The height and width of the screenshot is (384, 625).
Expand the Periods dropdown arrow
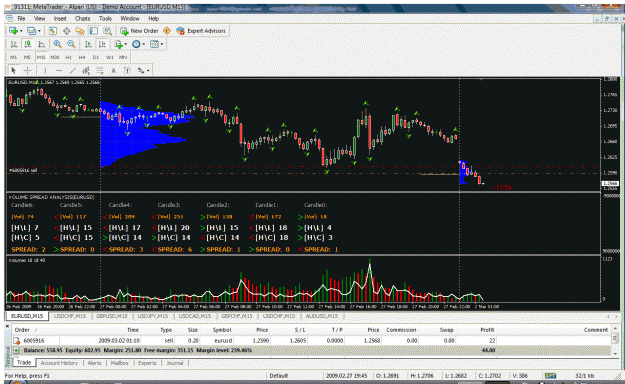[x=143, y=44]
